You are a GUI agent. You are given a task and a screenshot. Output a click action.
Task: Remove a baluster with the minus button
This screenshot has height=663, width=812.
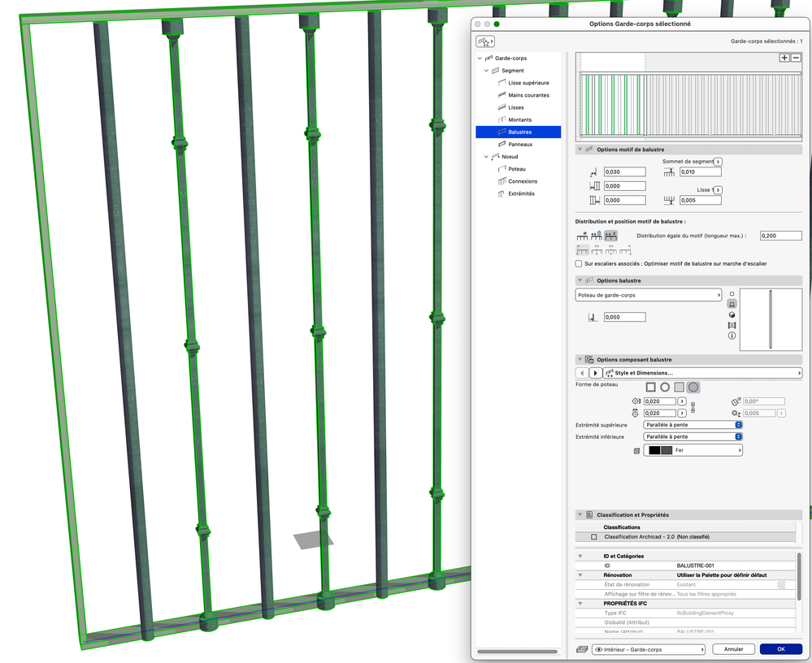[796, 58]
